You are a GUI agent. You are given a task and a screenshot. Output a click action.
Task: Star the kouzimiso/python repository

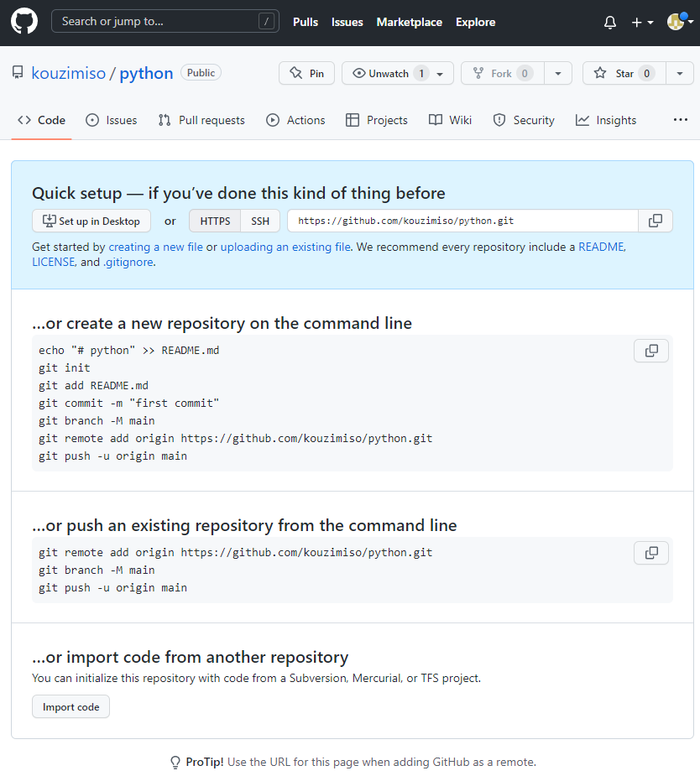[x=624, y=73]
